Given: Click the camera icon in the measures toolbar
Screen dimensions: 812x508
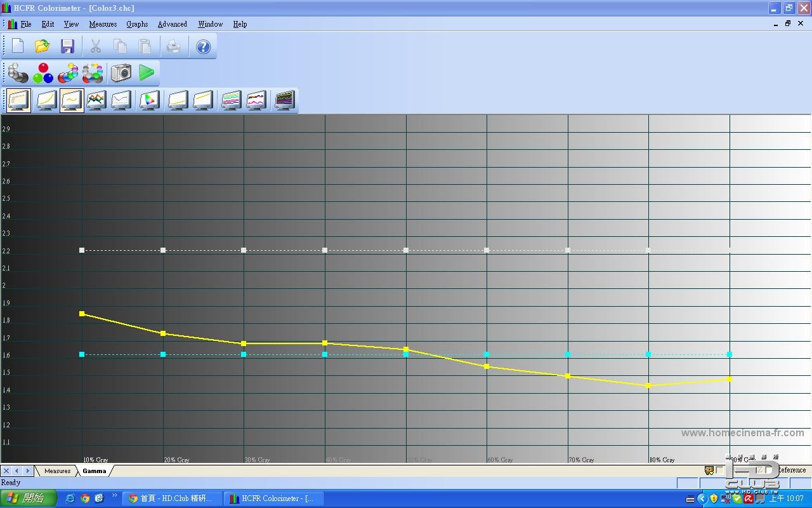Looking at the screenshot, I should pyautogui.click(x=121, y=73).
